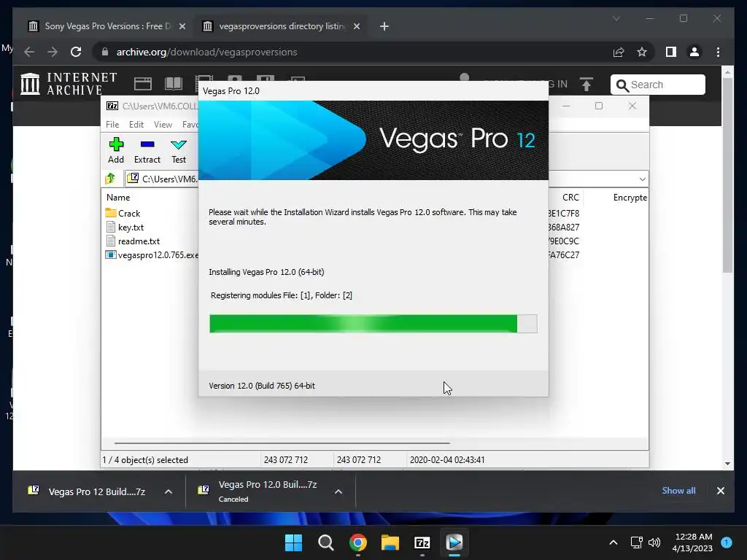Close the Chrome downloads bar
Screen dimensions: 747x560
(x=720, y=491)
